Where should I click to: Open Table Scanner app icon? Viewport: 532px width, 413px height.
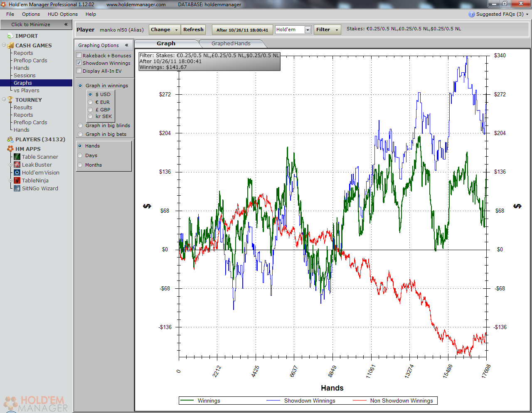click(x=17, y=157)
